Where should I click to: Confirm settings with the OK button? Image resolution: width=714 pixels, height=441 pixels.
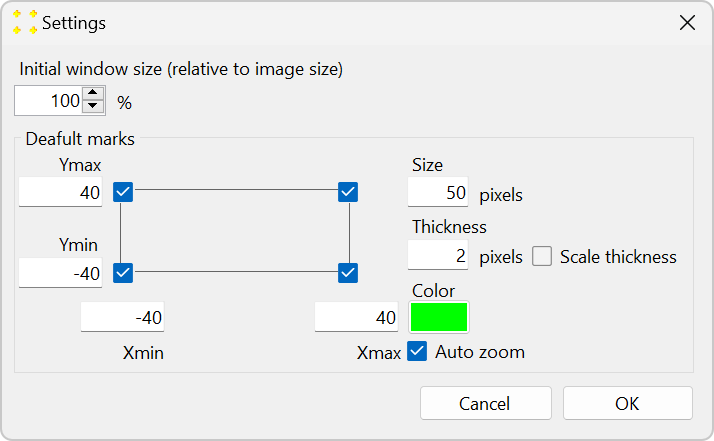pos(627,404)
